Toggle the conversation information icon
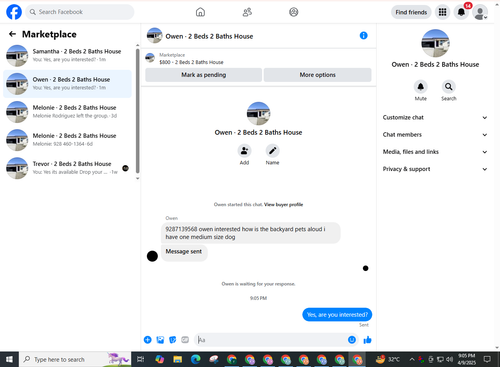Viewport: 500px width, 367px height. 364,36
